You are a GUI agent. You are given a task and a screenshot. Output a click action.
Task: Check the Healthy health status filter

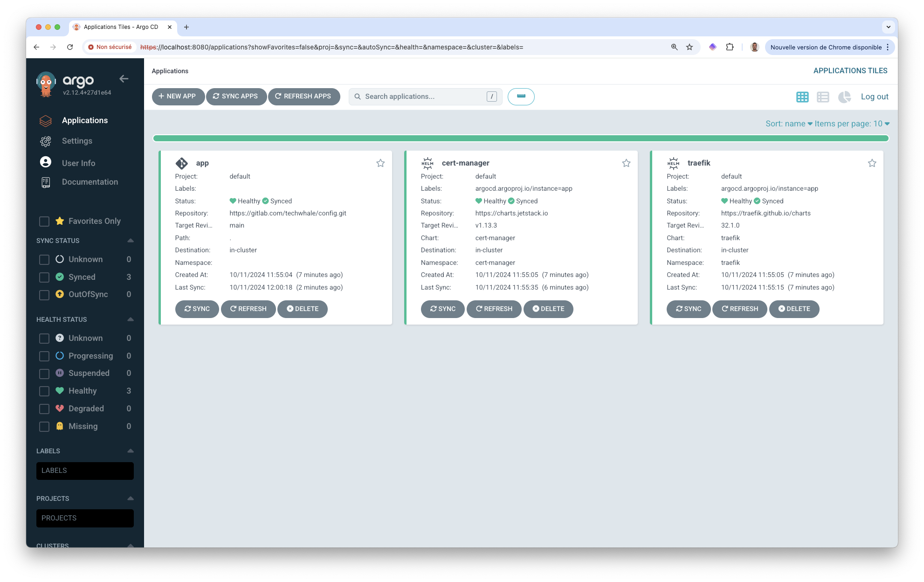click(44, 391)
